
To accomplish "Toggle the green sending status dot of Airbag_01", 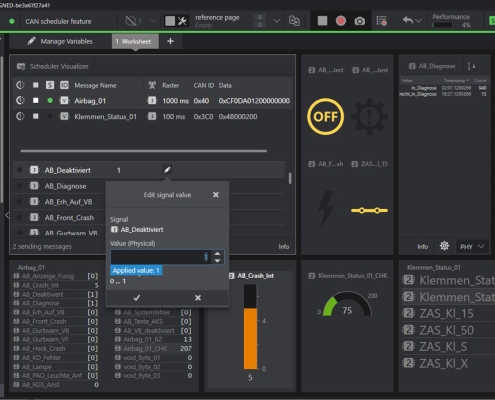I will (x=50, y=100).
